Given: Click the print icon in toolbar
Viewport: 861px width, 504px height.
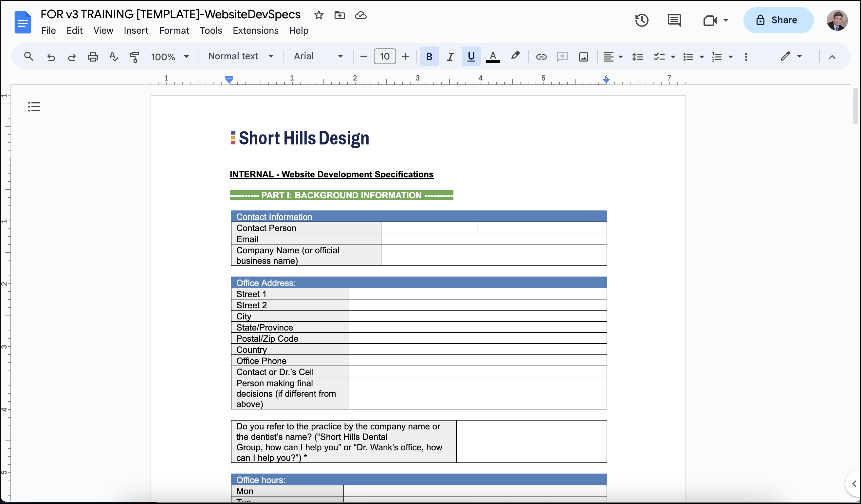Looking at the screenshot, I should 93,57.
